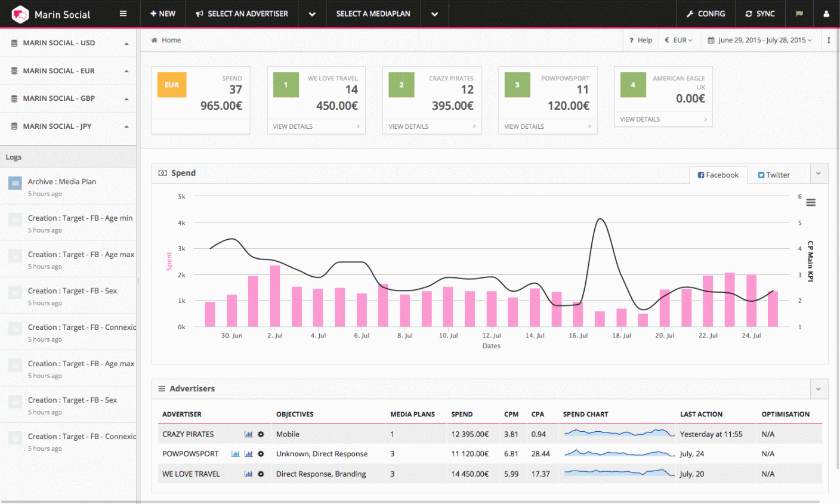
Task: Click the green flag icon in the header
Action: pos(799,13)
